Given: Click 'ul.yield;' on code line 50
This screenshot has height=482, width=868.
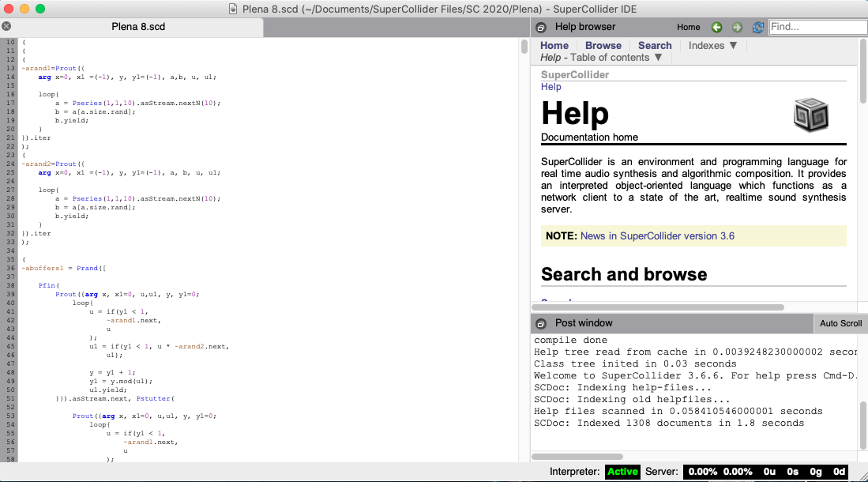Looking at the screenshot, I should click(x=108, y=390).
